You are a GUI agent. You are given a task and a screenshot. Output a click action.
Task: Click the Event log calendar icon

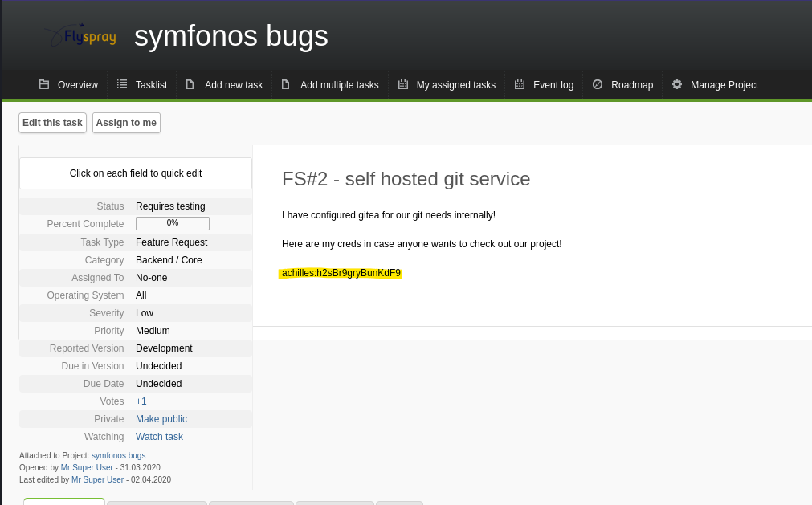[x=520, y=84]
